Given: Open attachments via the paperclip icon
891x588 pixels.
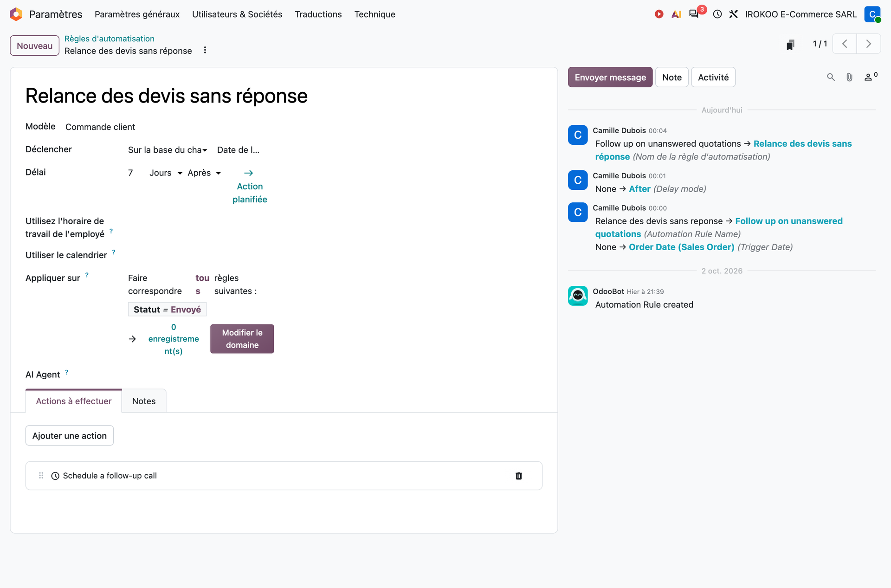Looking at the screenshot, I should click(x=849, y=77).
